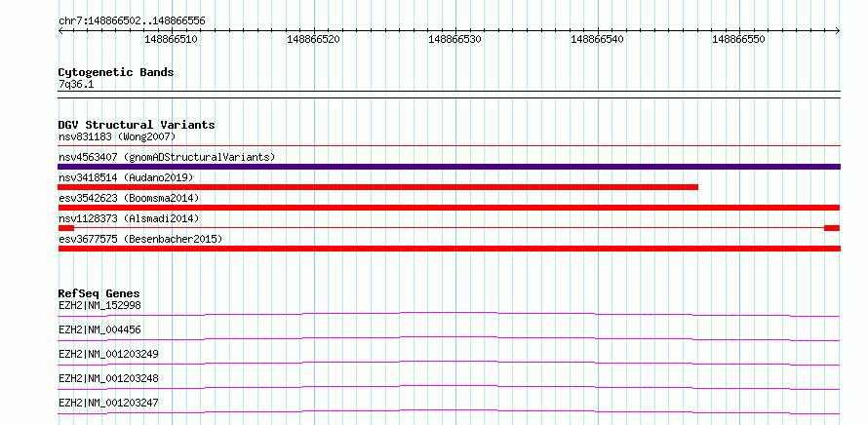Click the purple nsv4563407 variant bar

click(449, 167)
